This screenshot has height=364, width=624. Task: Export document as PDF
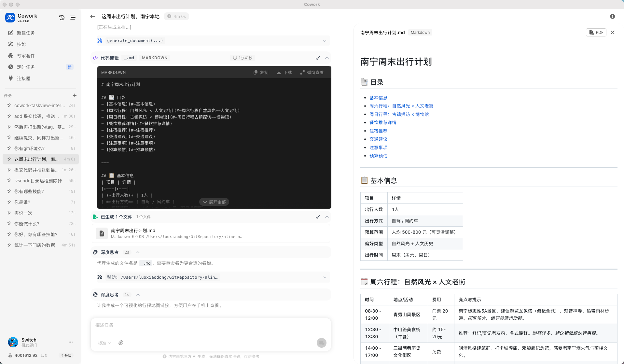596,32
